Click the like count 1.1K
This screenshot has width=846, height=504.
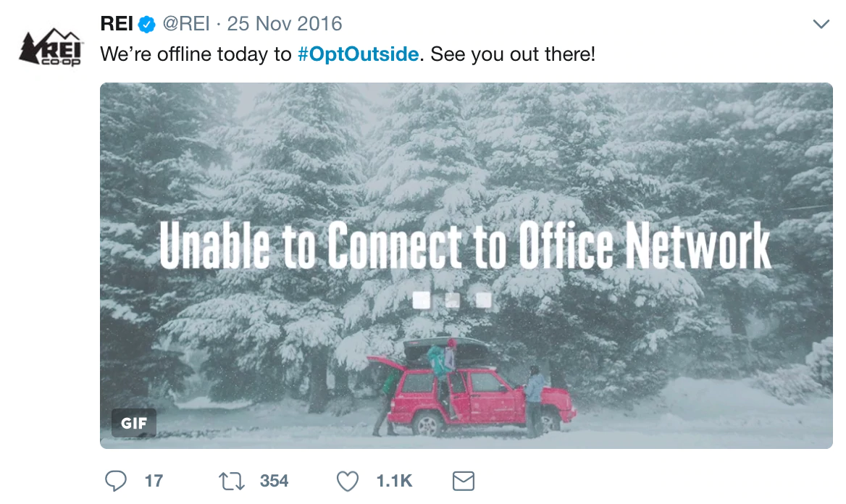click(x=394, y=481)
